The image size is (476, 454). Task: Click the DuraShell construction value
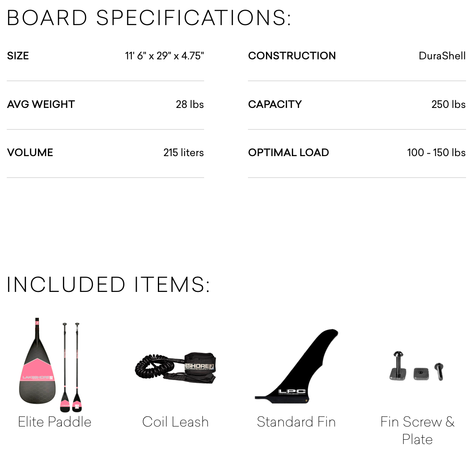tap(442, 56)
